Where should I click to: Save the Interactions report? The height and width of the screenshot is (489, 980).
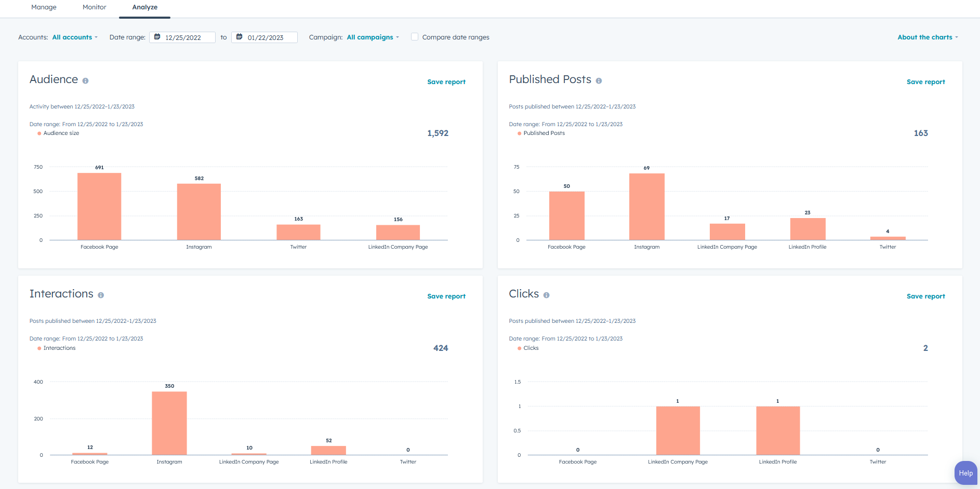coord(446,296)
